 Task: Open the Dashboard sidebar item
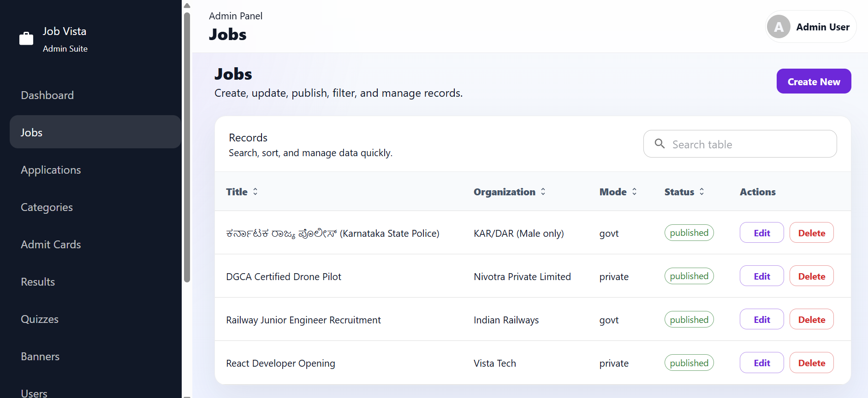[95, 95]
